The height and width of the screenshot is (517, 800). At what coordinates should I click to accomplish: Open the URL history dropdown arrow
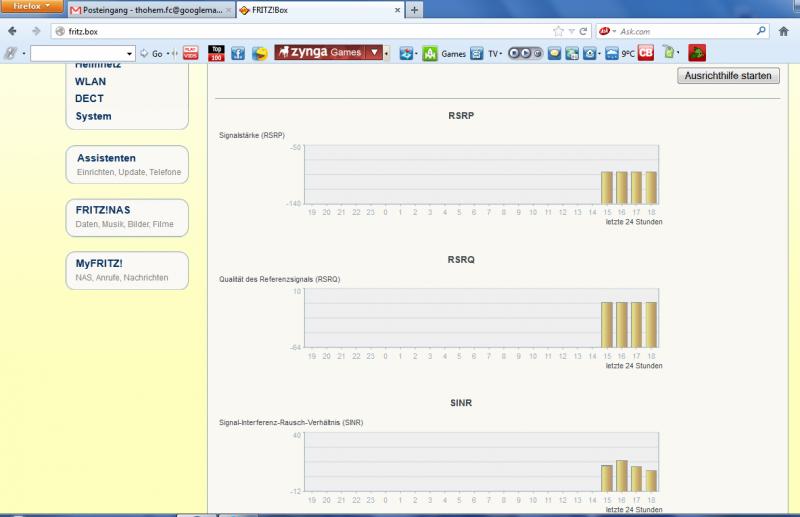tap(571, 31)
